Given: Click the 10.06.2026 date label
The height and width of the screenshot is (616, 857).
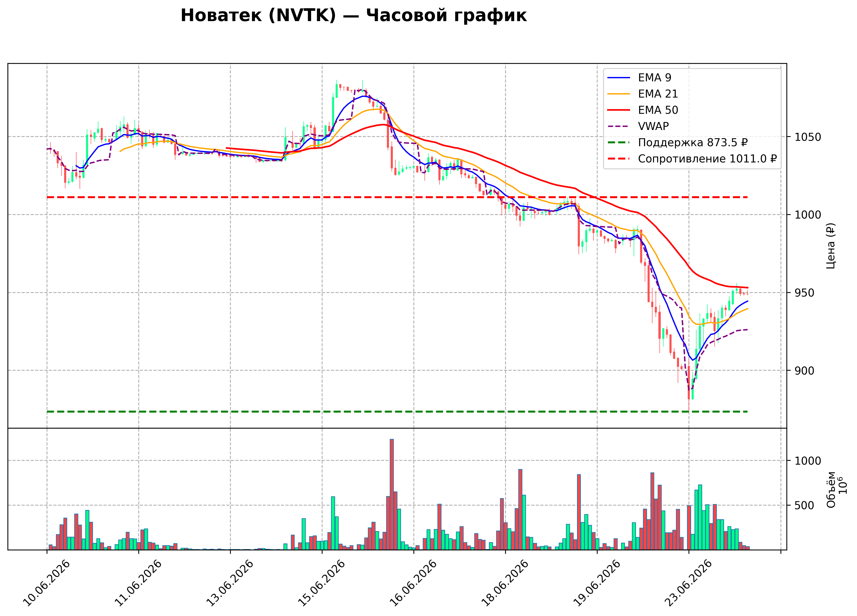Looking at the screenshot, I should 46,583.
